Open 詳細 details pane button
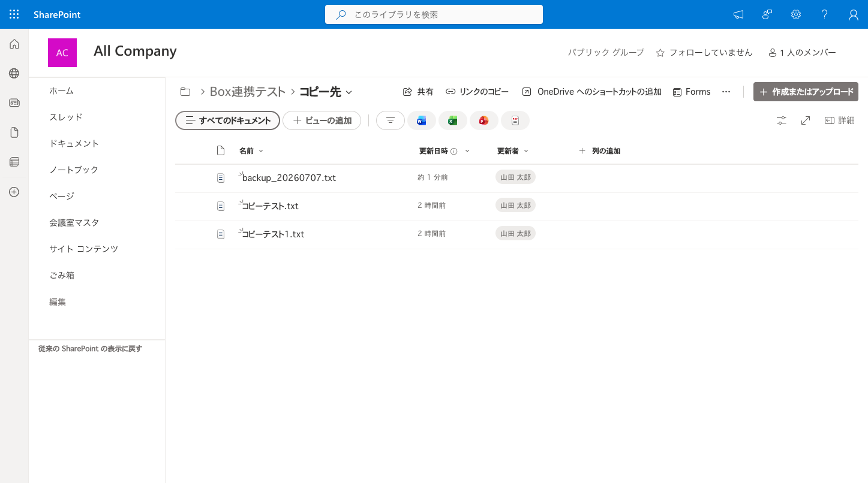 pos(840,120)
